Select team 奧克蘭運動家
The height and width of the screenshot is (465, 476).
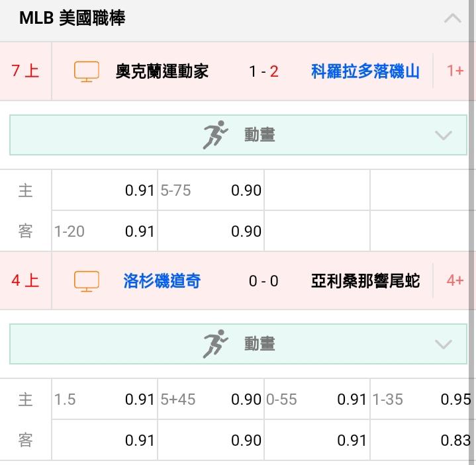coord(162,71)
